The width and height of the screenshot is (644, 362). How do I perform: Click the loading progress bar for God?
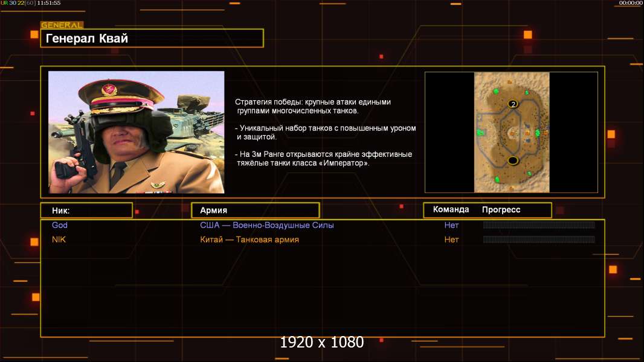[x=539, y=225]
